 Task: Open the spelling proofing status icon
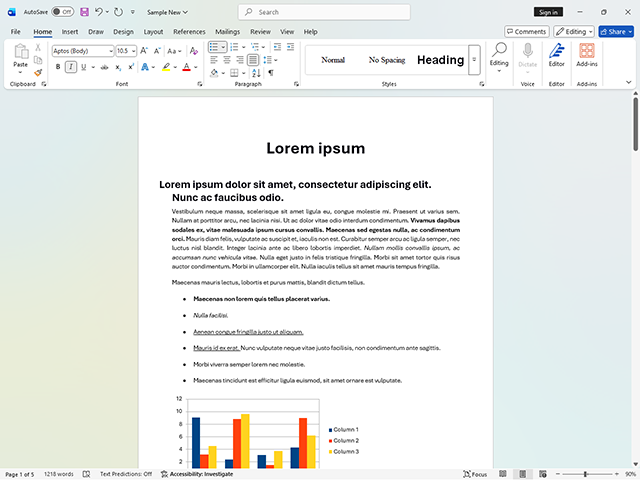pos(86,474)
